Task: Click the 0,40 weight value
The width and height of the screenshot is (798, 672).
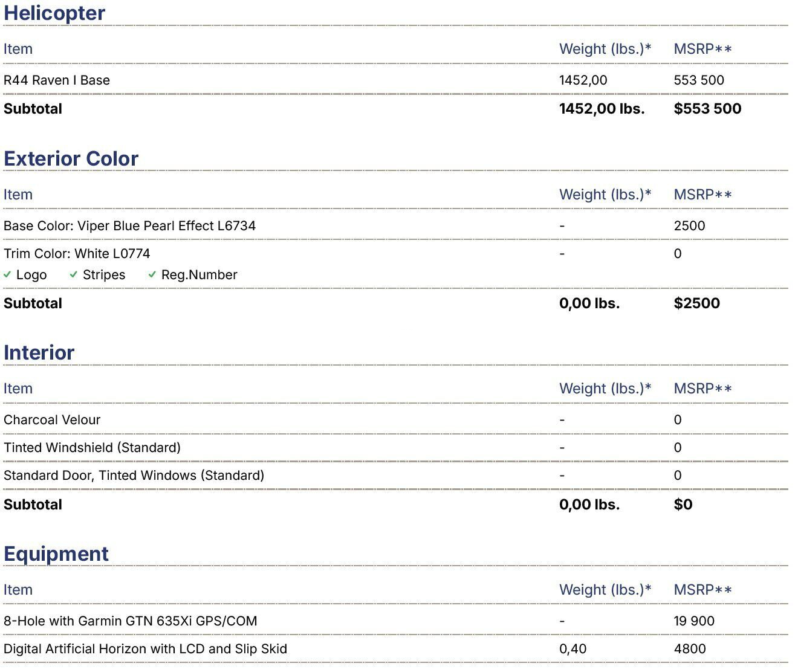Action: 573,649
